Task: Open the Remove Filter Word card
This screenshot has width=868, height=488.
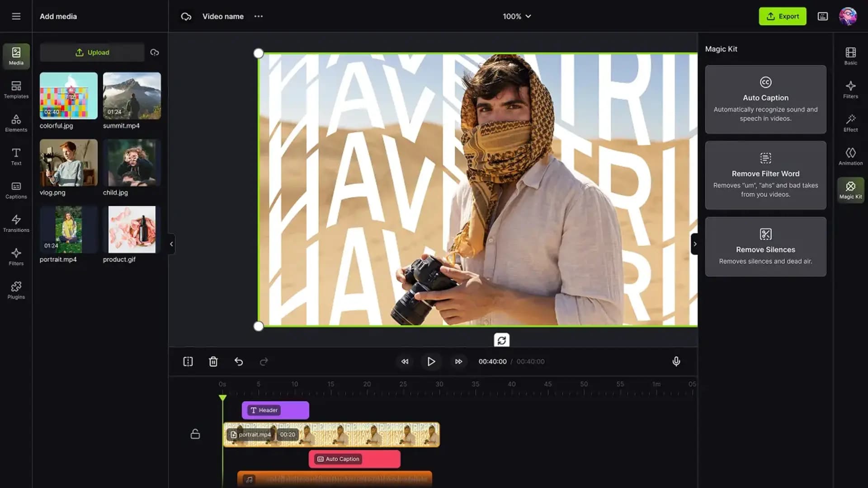Action: pos(766,175)
